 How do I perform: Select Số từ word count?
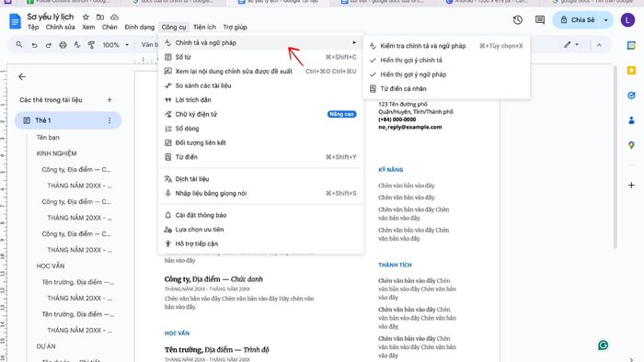(x=260, y=57)
